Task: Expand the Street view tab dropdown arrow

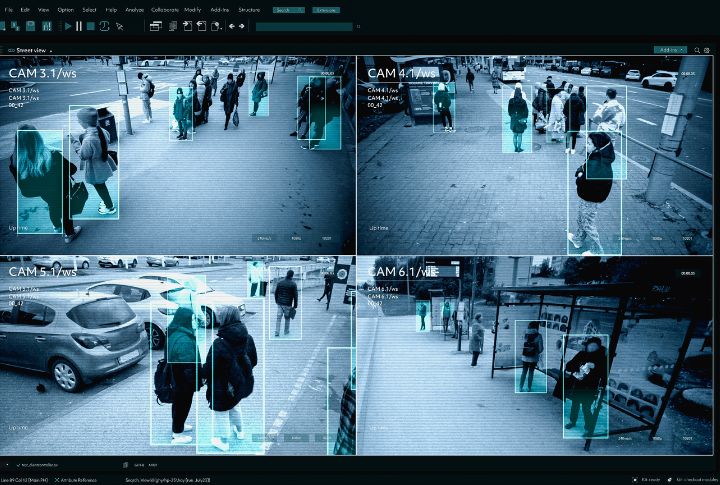Action: pyautogui.click(x=52, y=49)
